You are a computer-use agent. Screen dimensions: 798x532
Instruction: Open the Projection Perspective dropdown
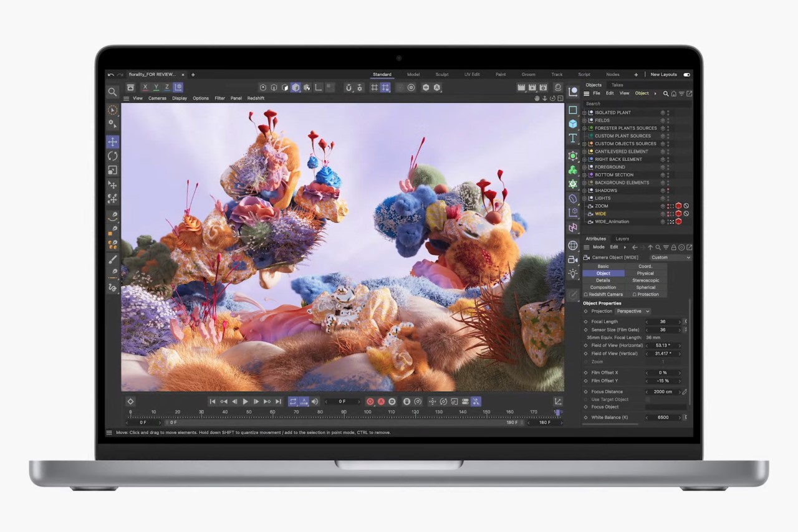(633, 311)
